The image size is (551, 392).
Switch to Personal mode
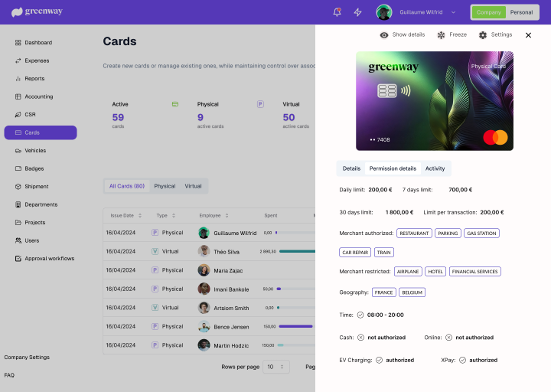[x=521, y=12]
